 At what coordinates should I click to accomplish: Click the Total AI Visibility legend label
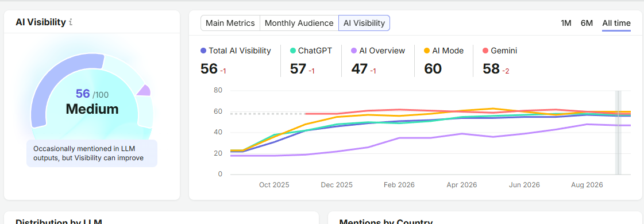[x=240, y=51]
